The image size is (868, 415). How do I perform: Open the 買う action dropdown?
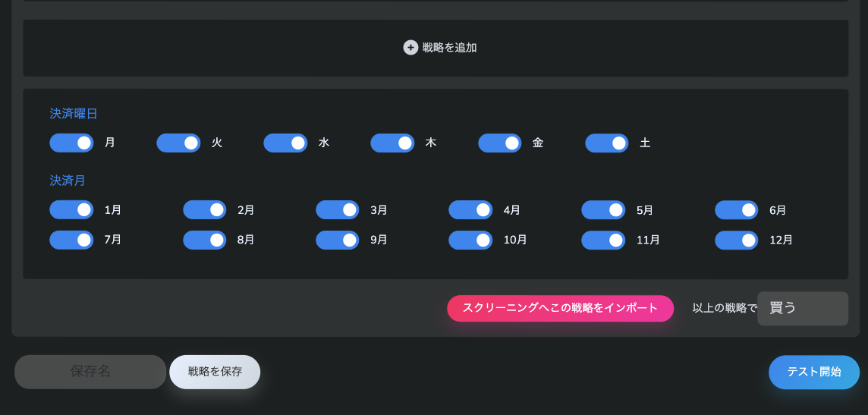[x=803, y=309]
